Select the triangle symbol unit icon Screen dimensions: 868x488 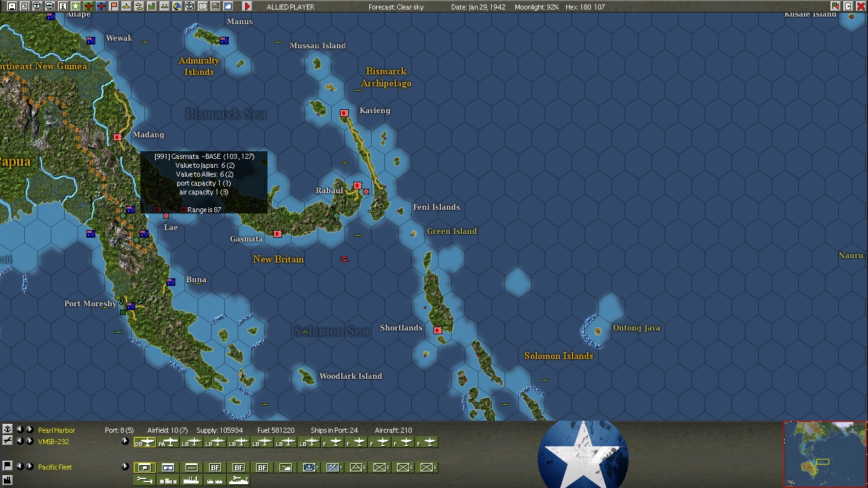(356, 468)
